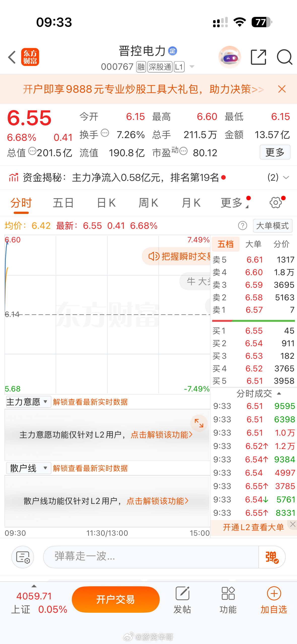
Task: Open chart settings gear icon
Action: pyautogui.click(x=276, y=203)
